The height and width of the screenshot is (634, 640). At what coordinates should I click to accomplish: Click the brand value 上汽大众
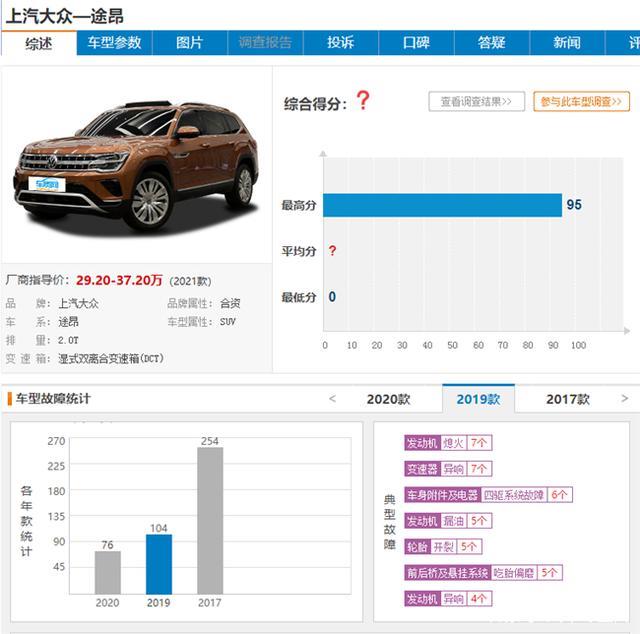click(x=78, y=304)
